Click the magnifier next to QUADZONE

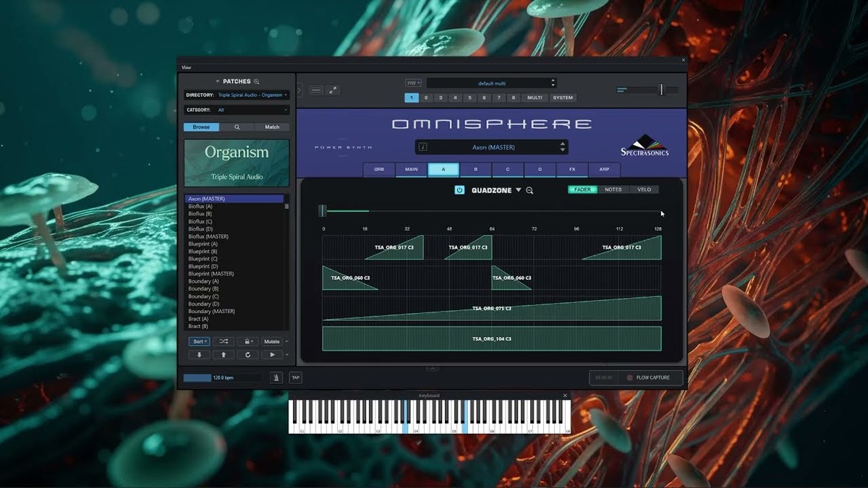529,190
